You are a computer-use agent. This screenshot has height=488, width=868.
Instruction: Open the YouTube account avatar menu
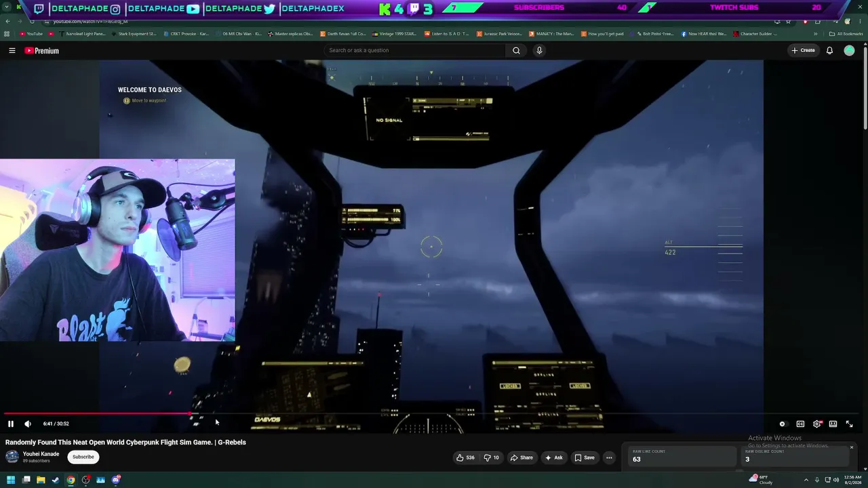pyautogui.click(x=849, y=50)
